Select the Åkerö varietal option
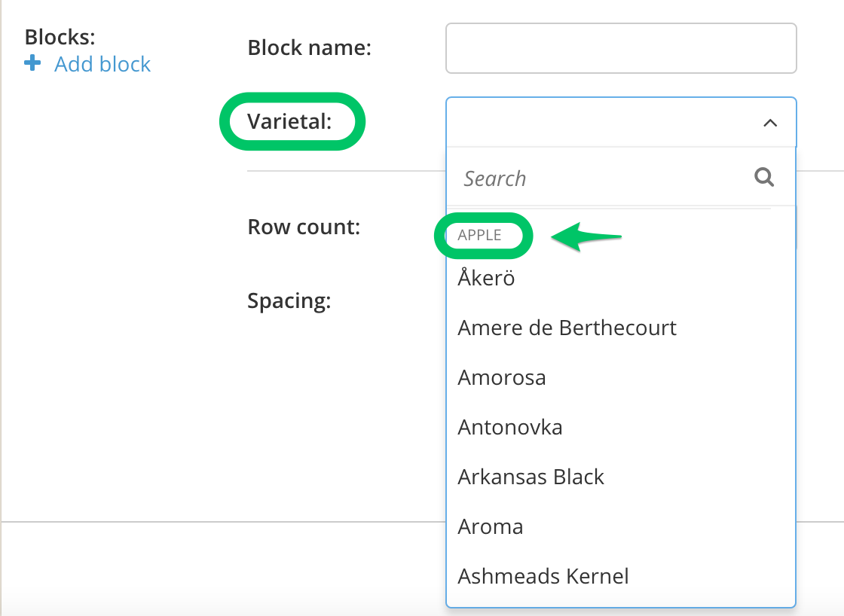The width and height of the screenshot is (844, 616). pos(487,279)
